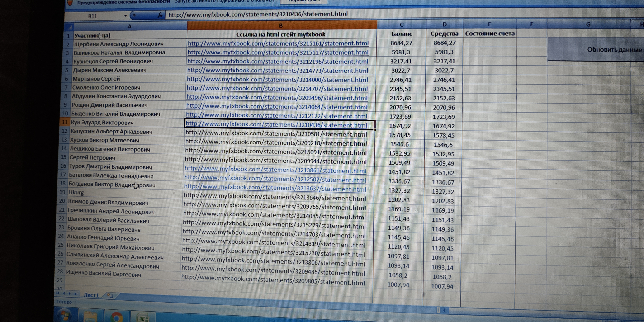
Task: Click the Готово status bar text
Action: click(x=64, y=302)
